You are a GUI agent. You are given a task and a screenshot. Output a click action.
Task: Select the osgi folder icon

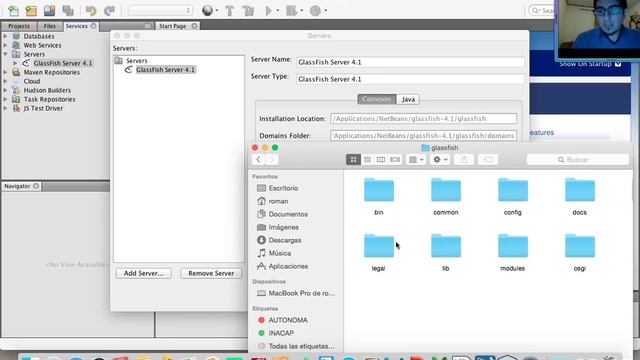point(580,246)
